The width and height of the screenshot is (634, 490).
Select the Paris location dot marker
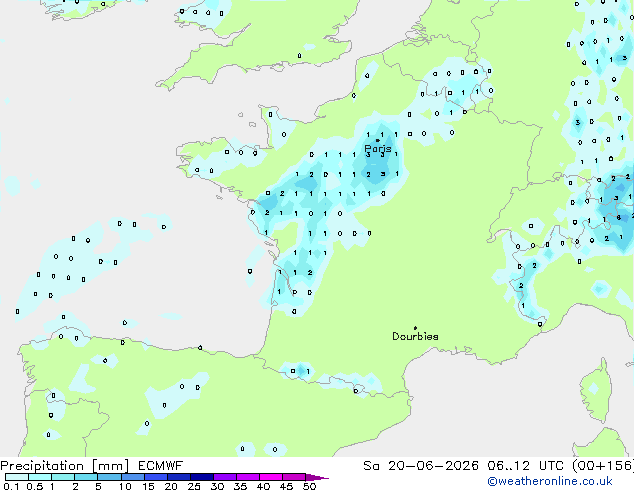(378, 140)
